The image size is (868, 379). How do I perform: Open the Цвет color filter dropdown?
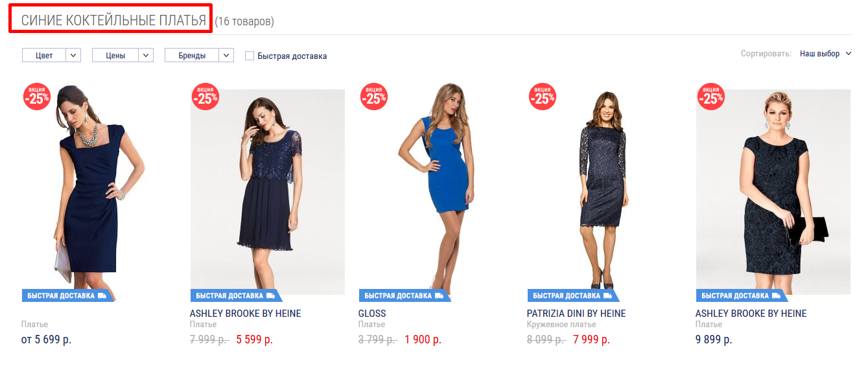[51, 56]
